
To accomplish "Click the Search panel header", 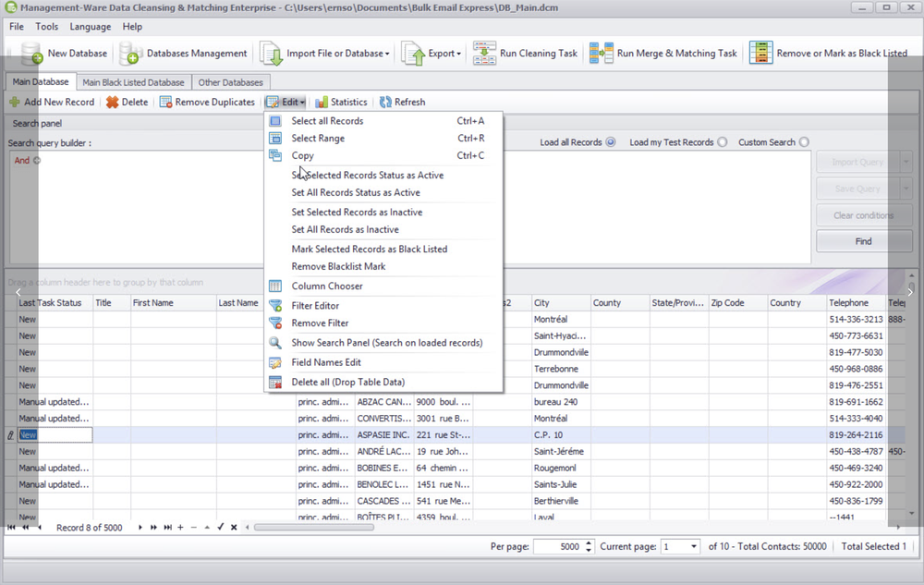I will click(37, 123).
